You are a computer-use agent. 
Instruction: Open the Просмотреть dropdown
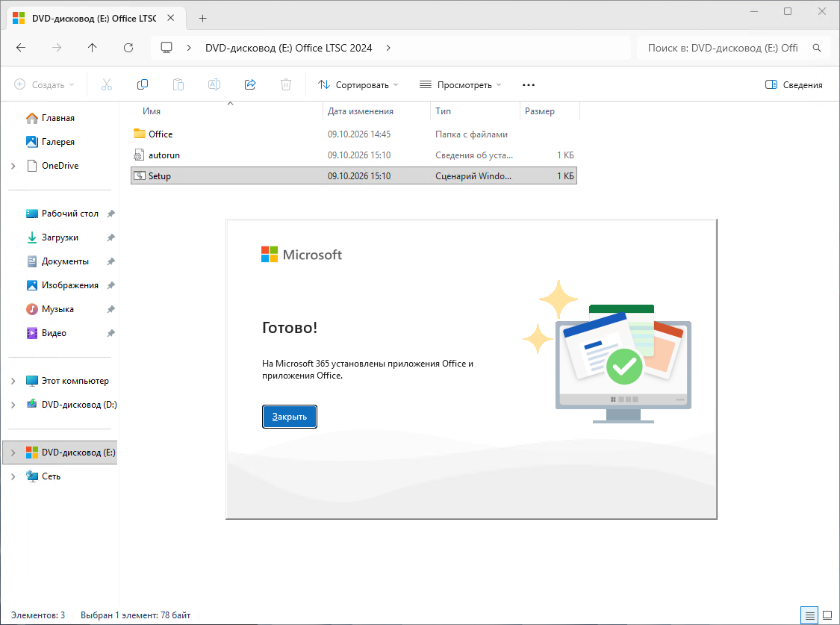pos(461,84)
